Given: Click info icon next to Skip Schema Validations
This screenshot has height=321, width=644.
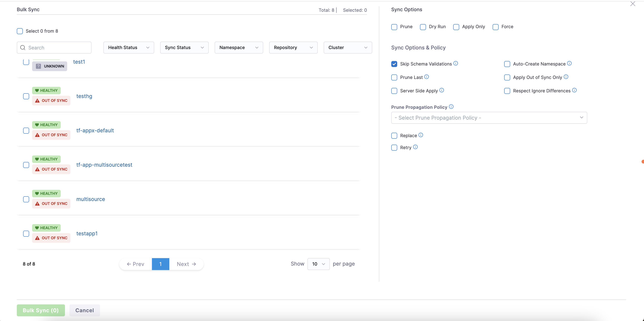Looking at the screenshot, I should [x=456, y=63].
